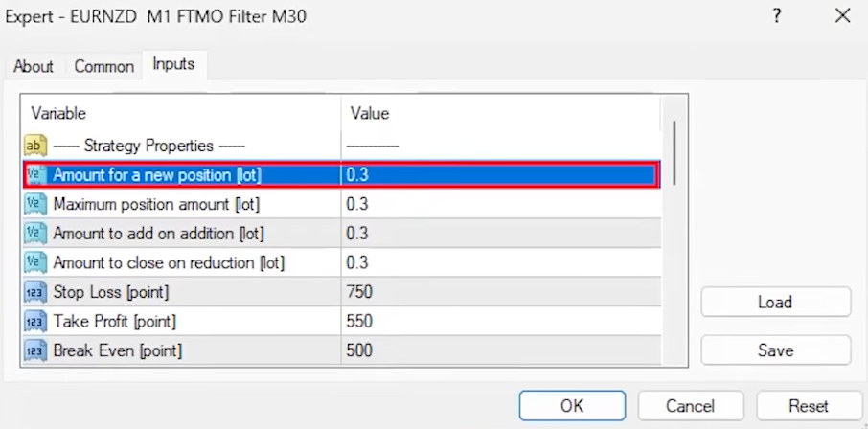Image resolution: width=868 pixels, height=429 pixels.
Task: Open the Common tab
Action: click(104, 66)
